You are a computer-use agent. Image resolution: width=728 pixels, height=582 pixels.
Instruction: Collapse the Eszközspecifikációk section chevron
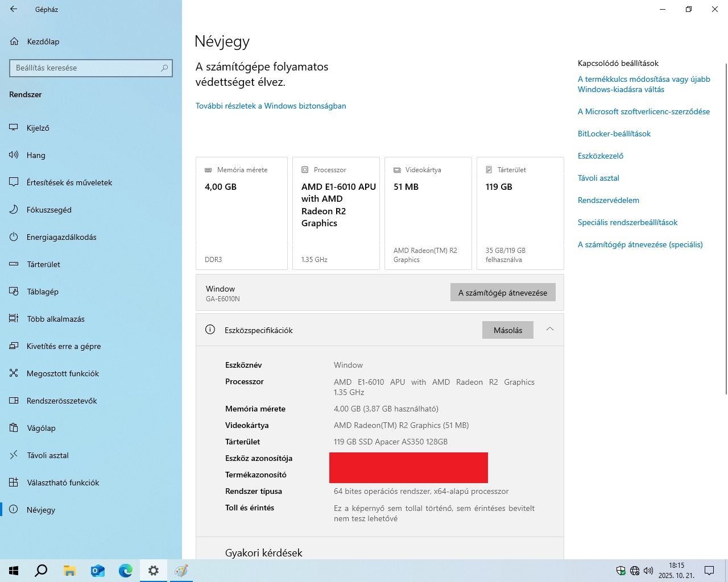pyautogui.click(x=550, y=329)
